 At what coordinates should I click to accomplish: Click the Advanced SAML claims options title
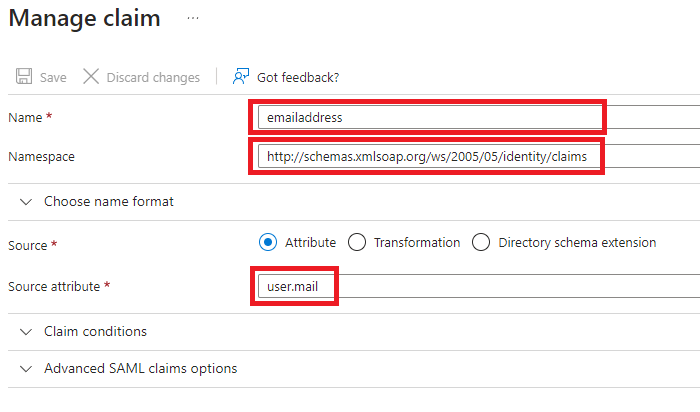(x=140, y=368)
